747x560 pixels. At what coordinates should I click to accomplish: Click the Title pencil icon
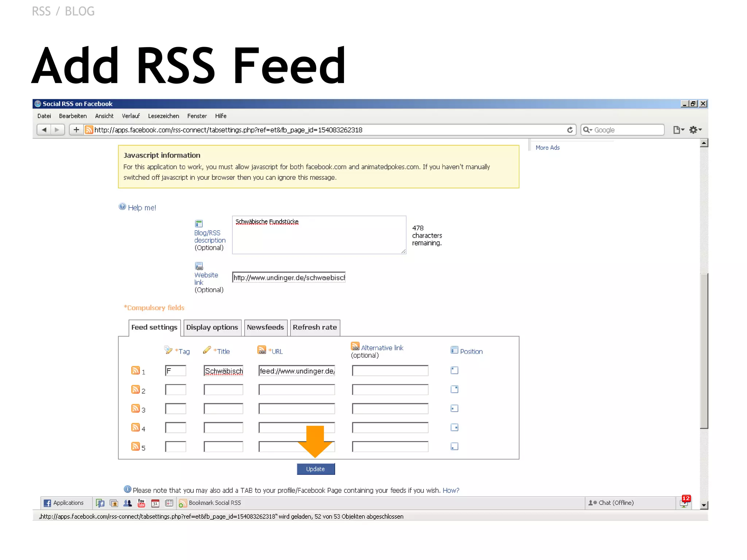point(207,350)
